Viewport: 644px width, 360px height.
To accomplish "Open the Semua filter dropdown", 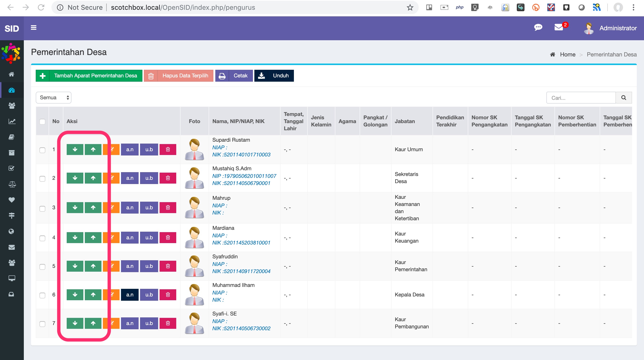I will pos(54,98).
